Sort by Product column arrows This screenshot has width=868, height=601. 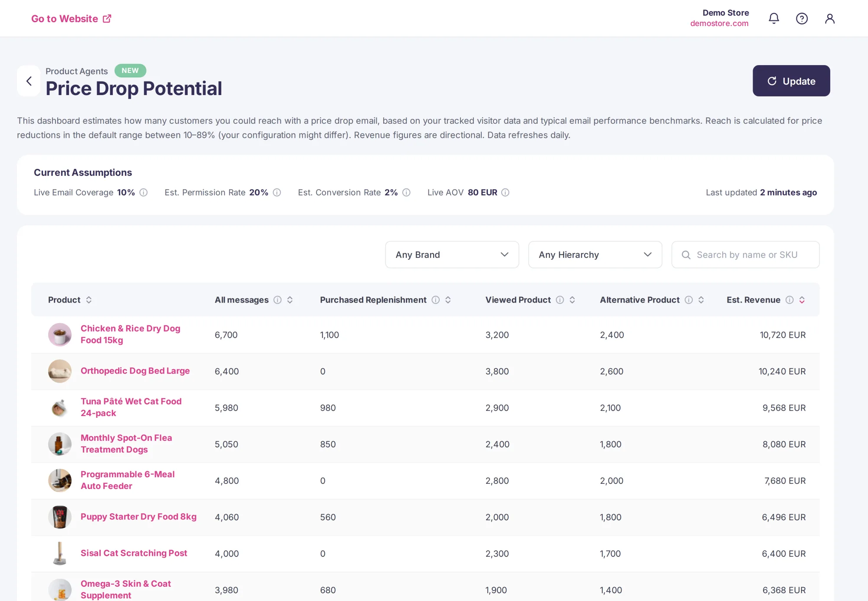[x=89, y=300]
